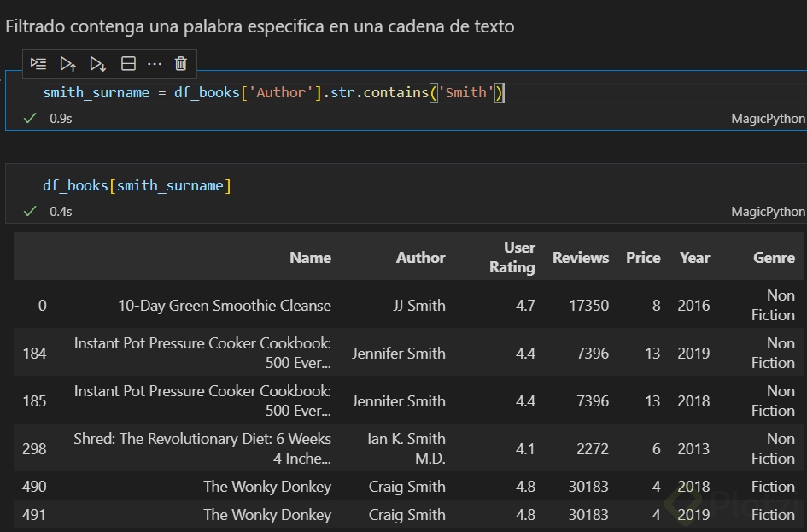The height and width of the screenshot is (532, 807).
Task: Open the cell's More Actions ellipsis menu
Action: click(155, 64)
